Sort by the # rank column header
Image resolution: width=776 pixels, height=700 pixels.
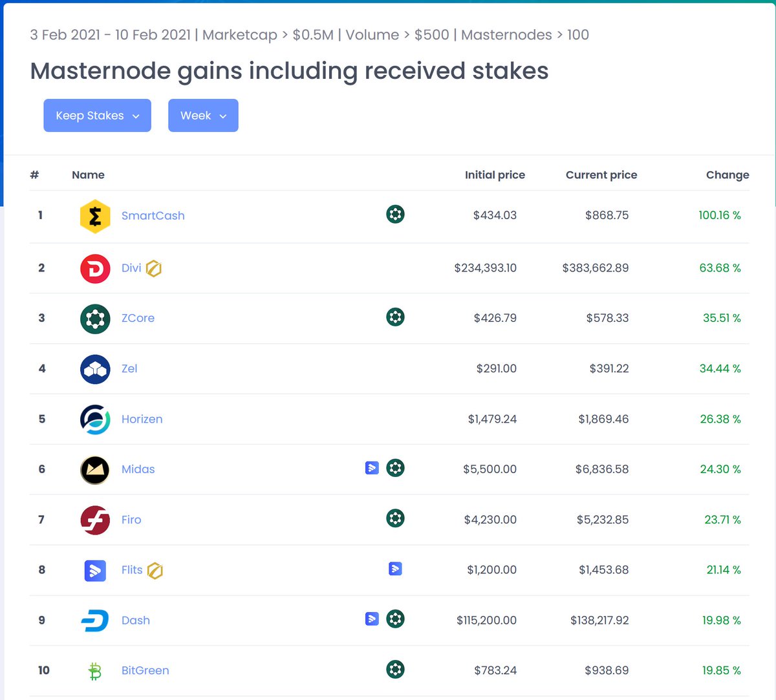[35, 175]
